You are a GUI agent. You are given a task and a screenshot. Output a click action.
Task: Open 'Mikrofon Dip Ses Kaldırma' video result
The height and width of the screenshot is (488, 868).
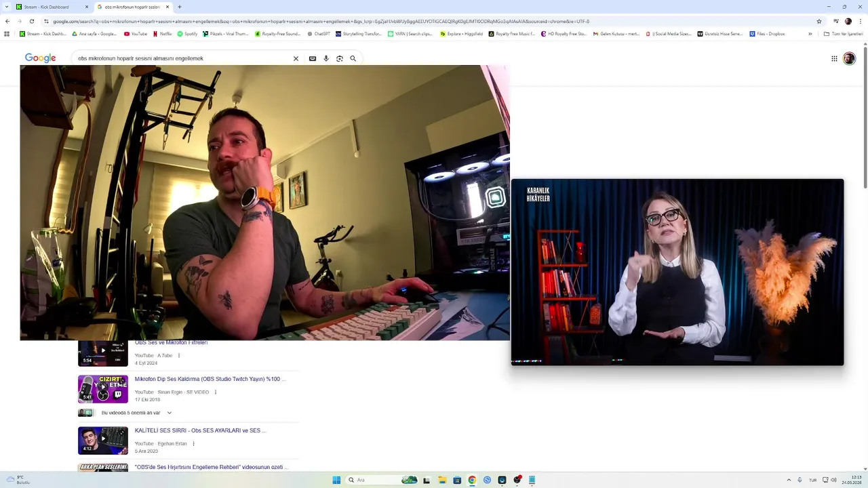tap(210, 379)
